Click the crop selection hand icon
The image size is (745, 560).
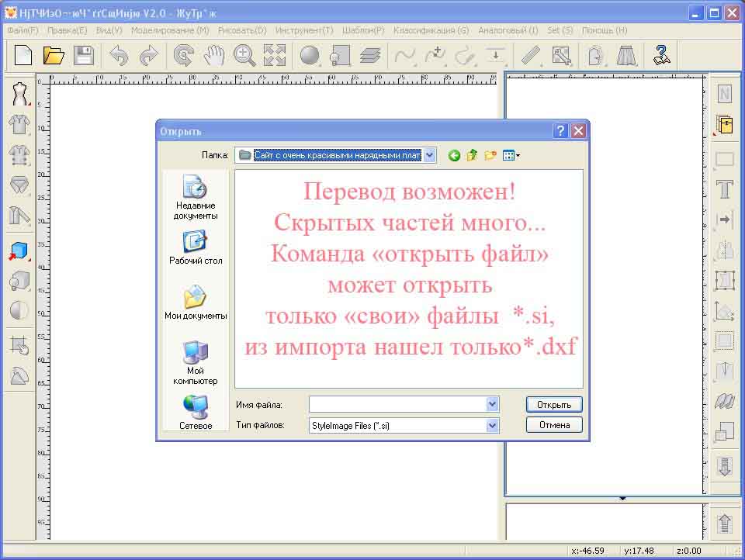pyautogui.click(x=19, y=345)
